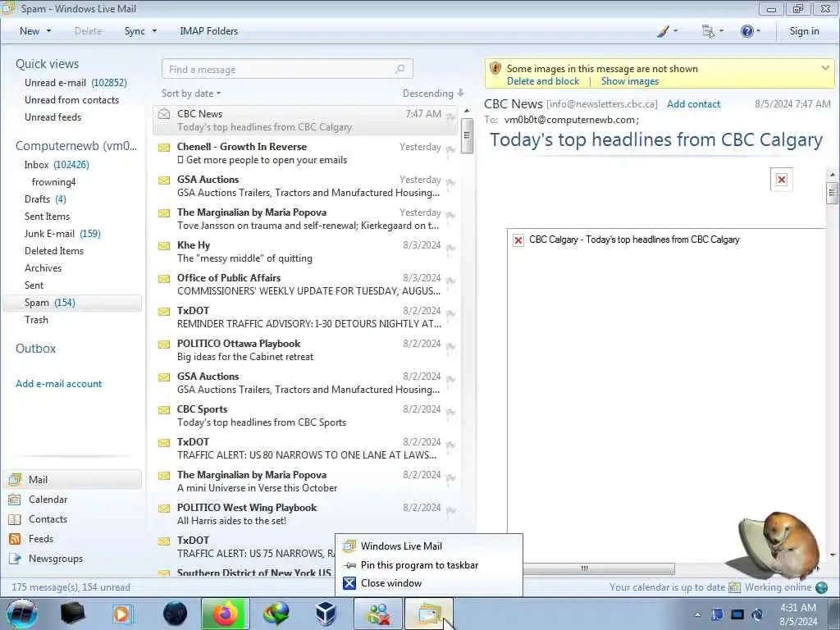Image resolution: width=840 pixels, height=630 pixels.
Task: Toggle flag on POLITICO Ottawa Playbook message
Action: pos(450,346)
